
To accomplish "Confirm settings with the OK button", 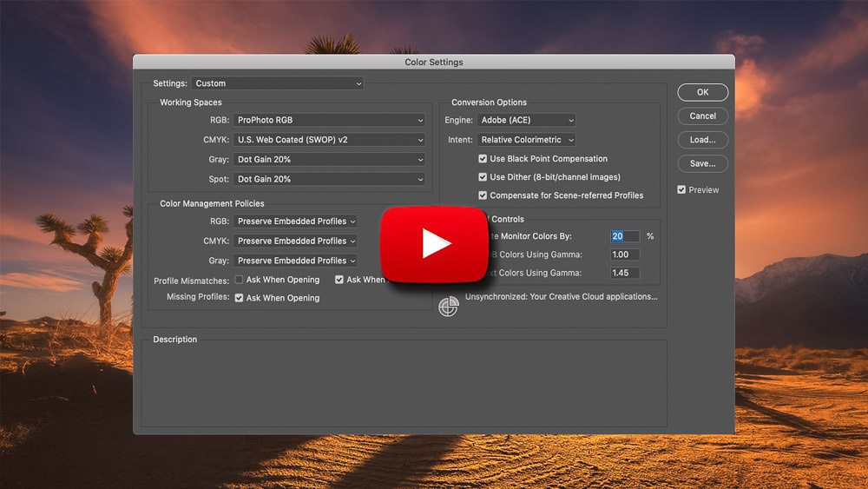I will (x=702, y=92).
